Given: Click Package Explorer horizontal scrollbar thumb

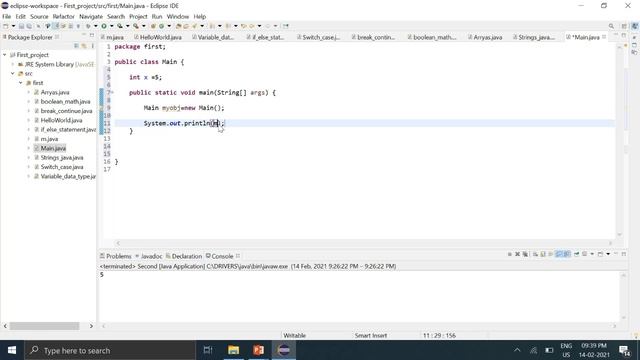Looking at the screenshot, I should [44, 326].
